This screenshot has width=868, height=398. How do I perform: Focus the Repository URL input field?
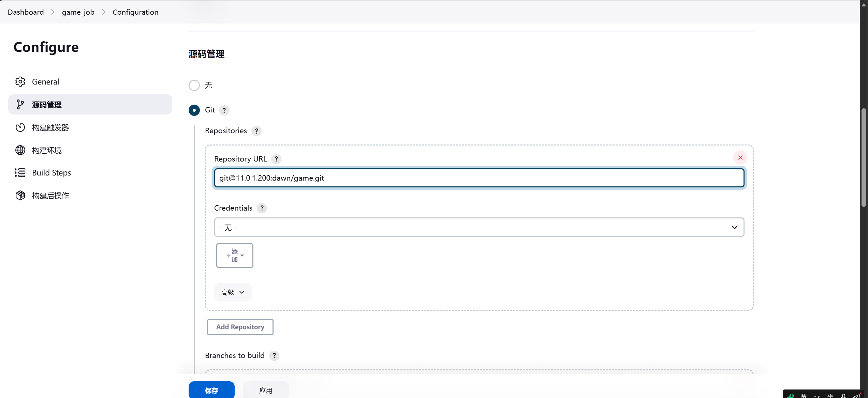(x=479, y=178)
